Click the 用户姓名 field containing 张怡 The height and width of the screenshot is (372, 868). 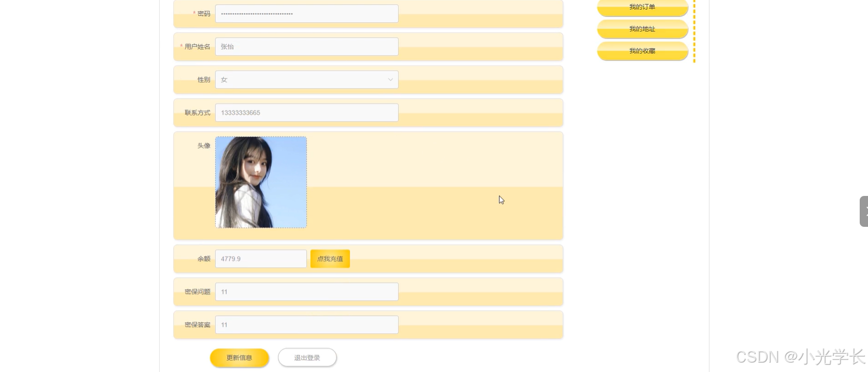point(307,47)
